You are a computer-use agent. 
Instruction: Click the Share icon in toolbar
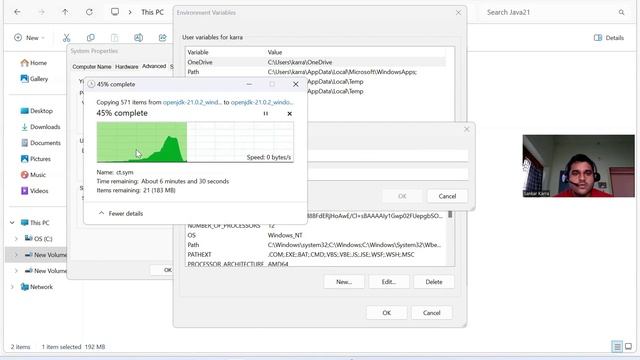click(162, 38)
